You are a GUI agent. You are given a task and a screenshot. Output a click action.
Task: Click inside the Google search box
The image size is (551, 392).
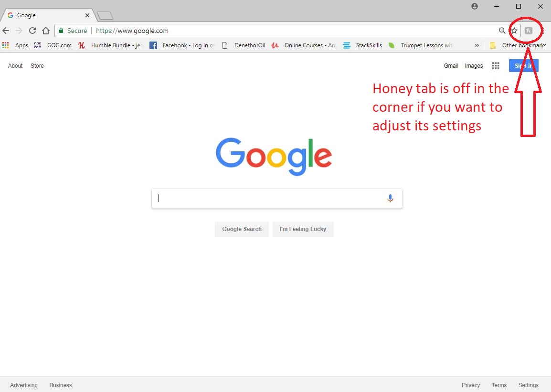270,198
